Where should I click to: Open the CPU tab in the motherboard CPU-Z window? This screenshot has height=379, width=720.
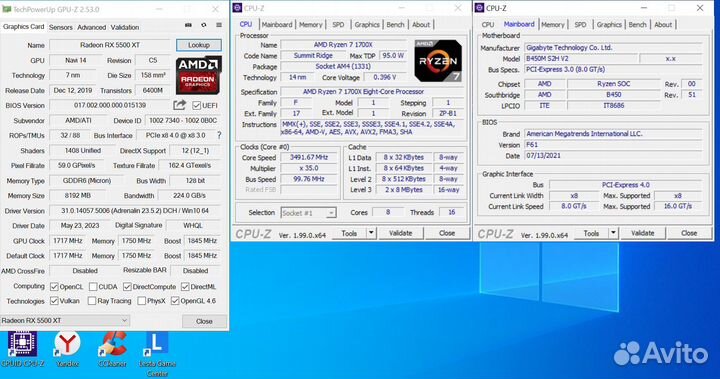(488, 24)
